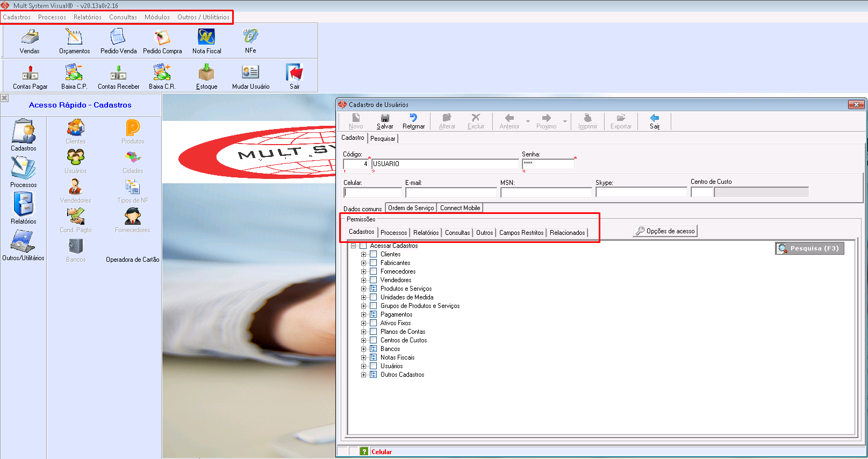Open the Processos menu in the menu bar
868x459 pixels.
pyautogui.click(x=52, y=17)
